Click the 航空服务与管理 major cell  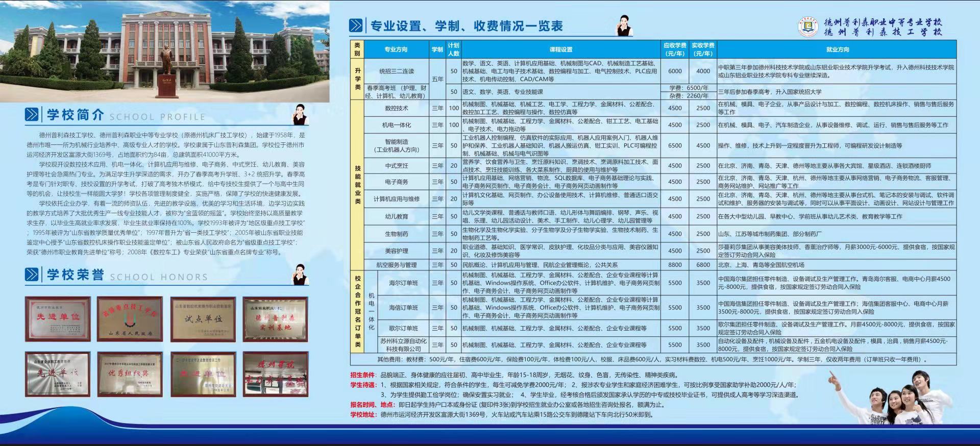pyautogui.click(x=397, y=265)
